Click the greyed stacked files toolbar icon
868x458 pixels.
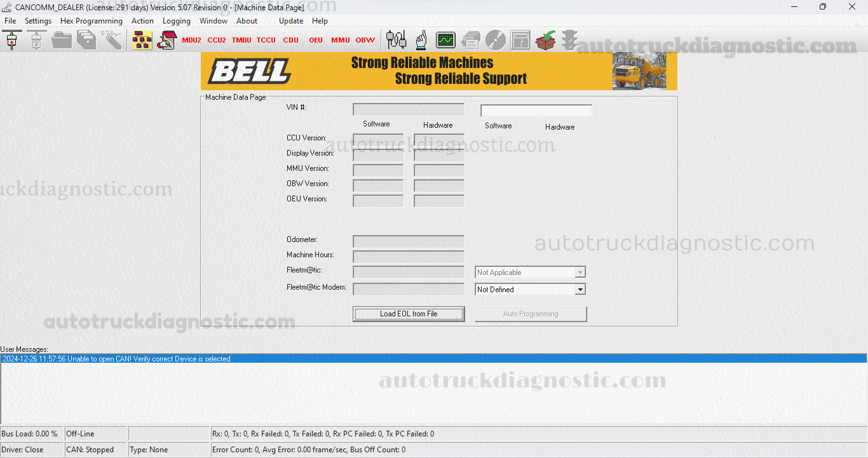pos(86,40)
